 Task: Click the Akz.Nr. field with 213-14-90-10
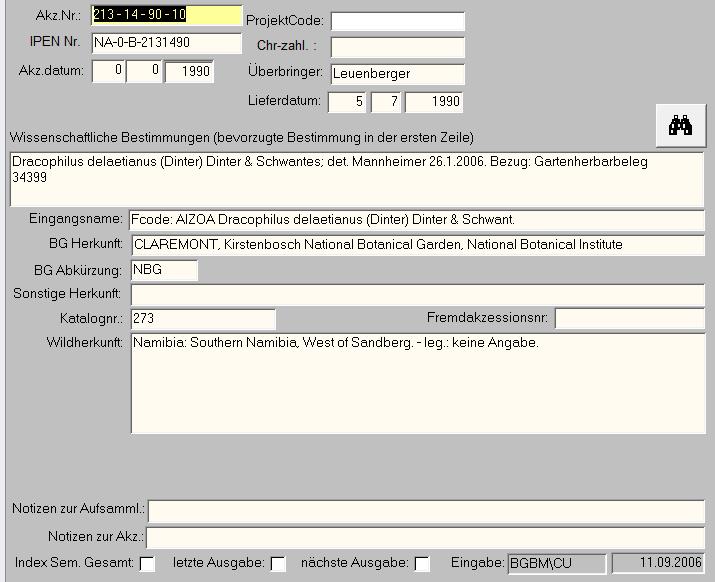pos(166,16)
